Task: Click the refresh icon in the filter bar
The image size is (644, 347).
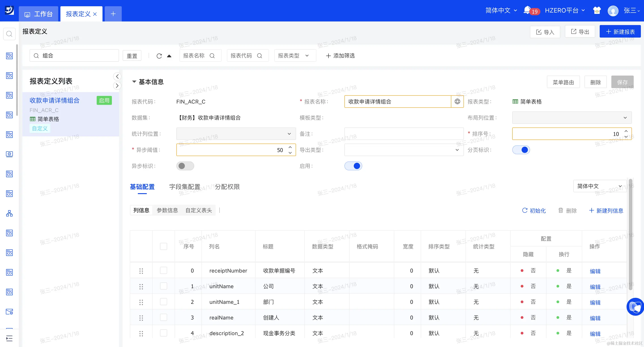Action: [159, 56]
